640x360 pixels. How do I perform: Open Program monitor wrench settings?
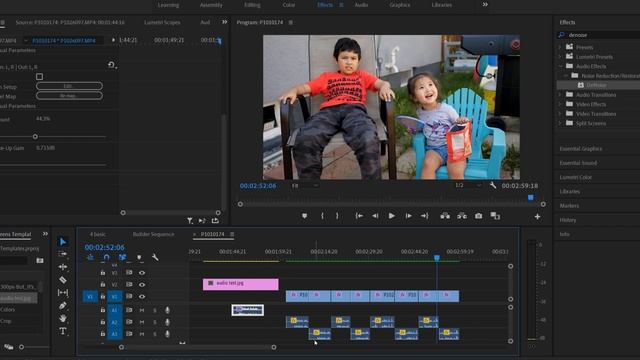pos(493,185)
